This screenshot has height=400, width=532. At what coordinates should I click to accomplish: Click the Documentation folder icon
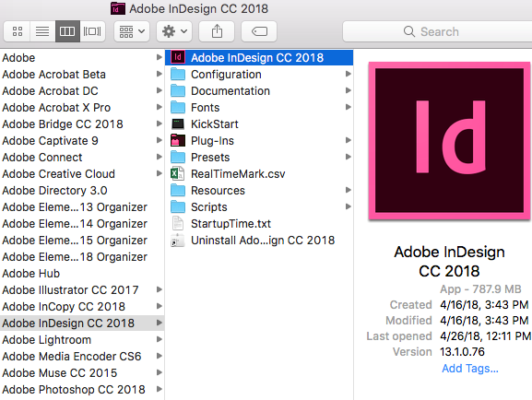click(178, 90)
